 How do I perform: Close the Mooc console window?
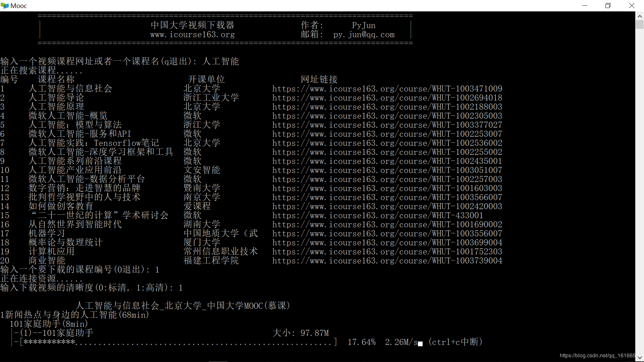click(632, 6)
